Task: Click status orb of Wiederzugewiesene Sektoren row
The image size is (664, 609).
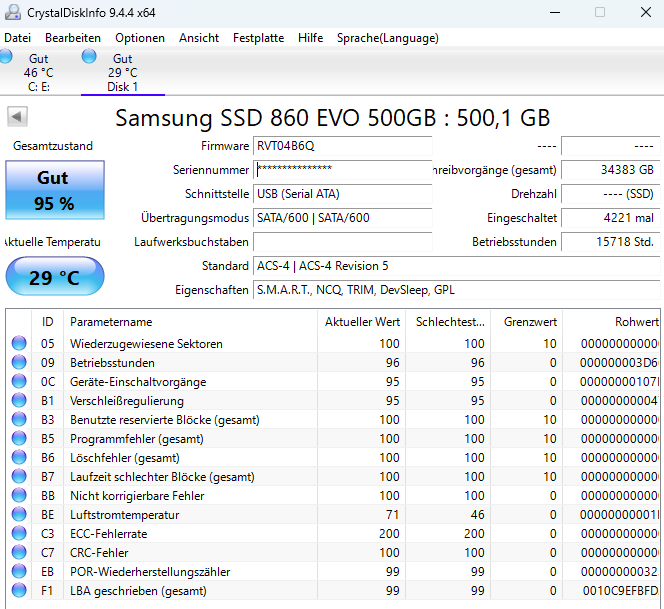Action: [19, 343]
